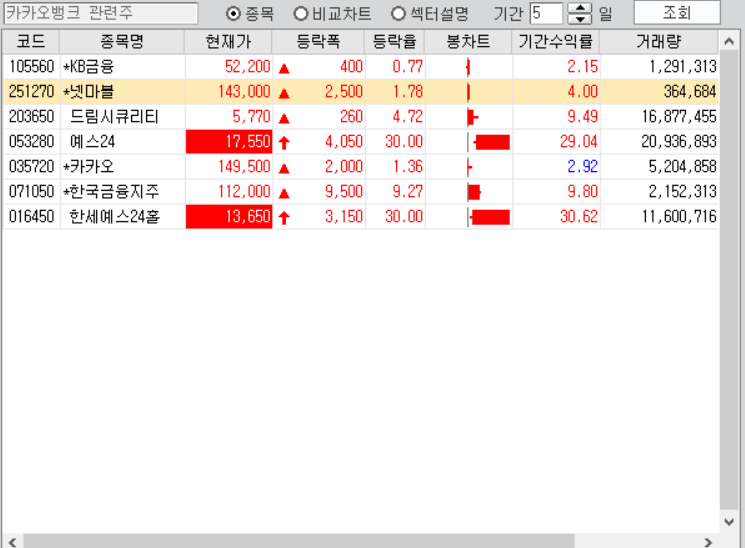Sort by the 종목명 column header
Viewport: 745px width, 548px height.
coord(122,42)
